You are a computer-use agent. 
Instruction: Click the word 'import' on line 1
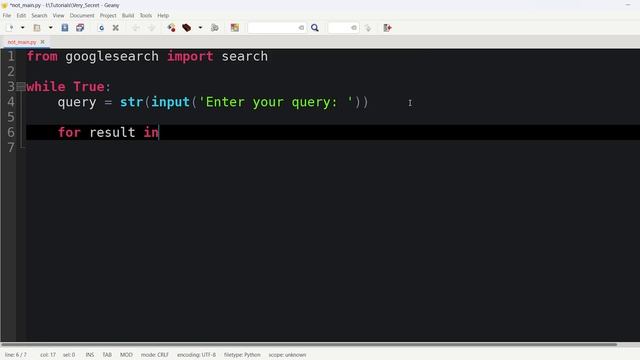(x=190, y=56)
